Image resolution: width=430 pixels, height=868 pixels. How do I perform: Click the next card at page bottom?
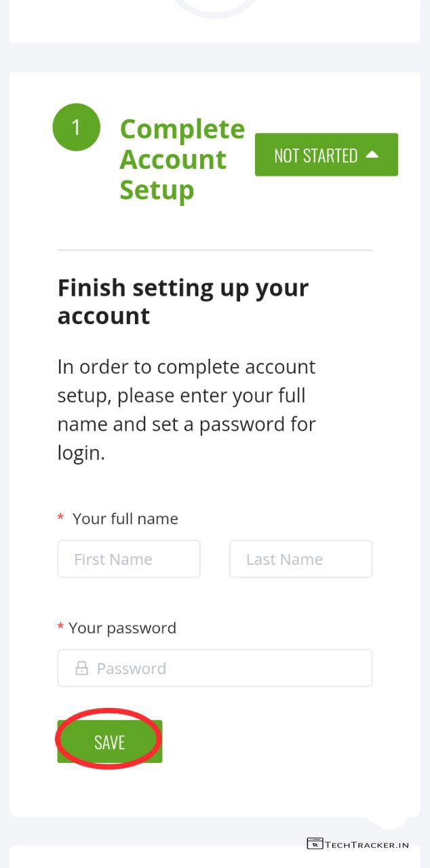[x=215, y=857]
